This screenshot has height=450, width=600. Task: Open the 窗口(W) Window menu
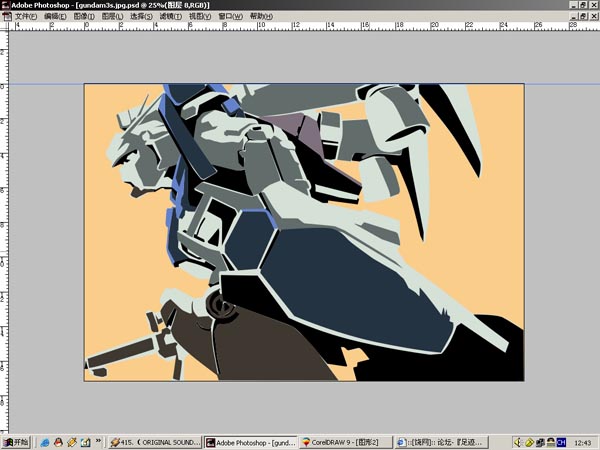(x=230, y=16)
